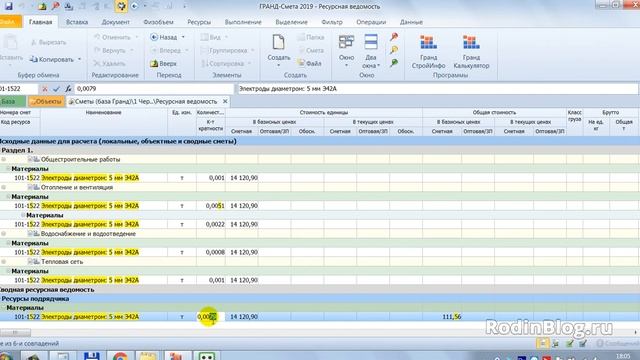
Task: Click the Save icon in quick access toolbar
Action: pyautogui.click(x=9, y=6)
